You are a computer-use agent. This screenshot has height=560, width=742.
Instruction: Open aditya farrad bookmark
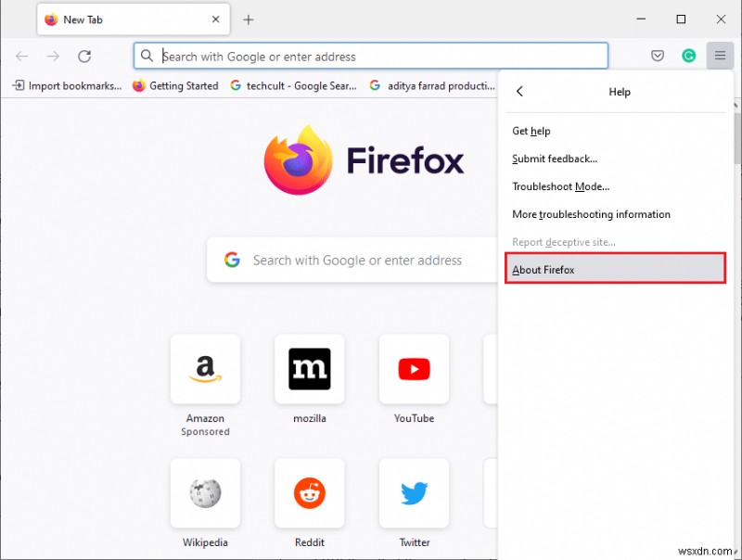(432, 85)
